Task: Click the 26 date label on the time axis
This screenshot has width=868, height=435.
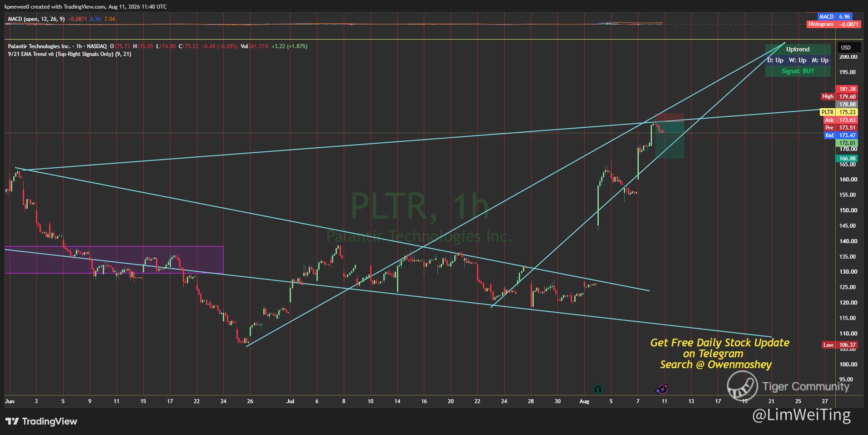Action: coord(250,401)
